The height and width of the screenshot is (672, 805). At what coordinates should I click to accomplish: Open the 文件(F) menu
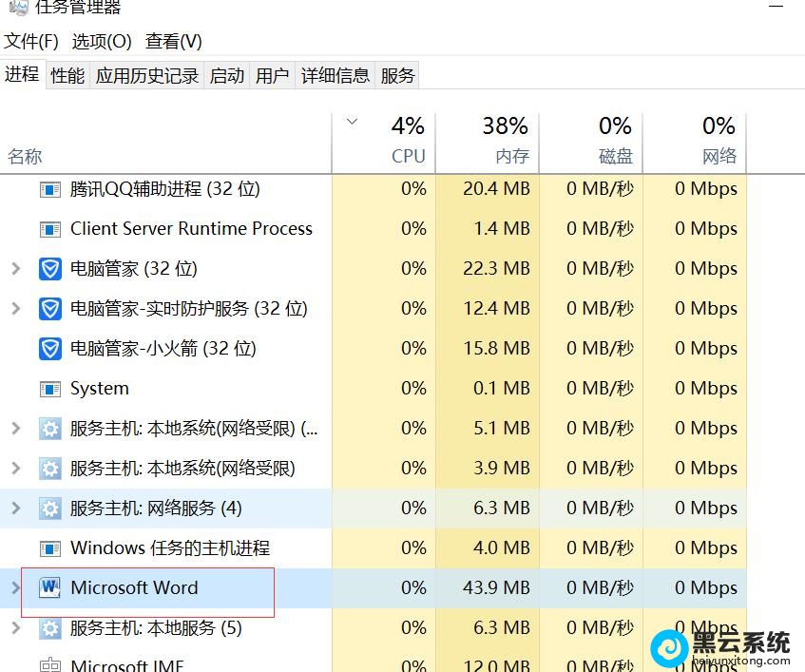tap(31, 42)
